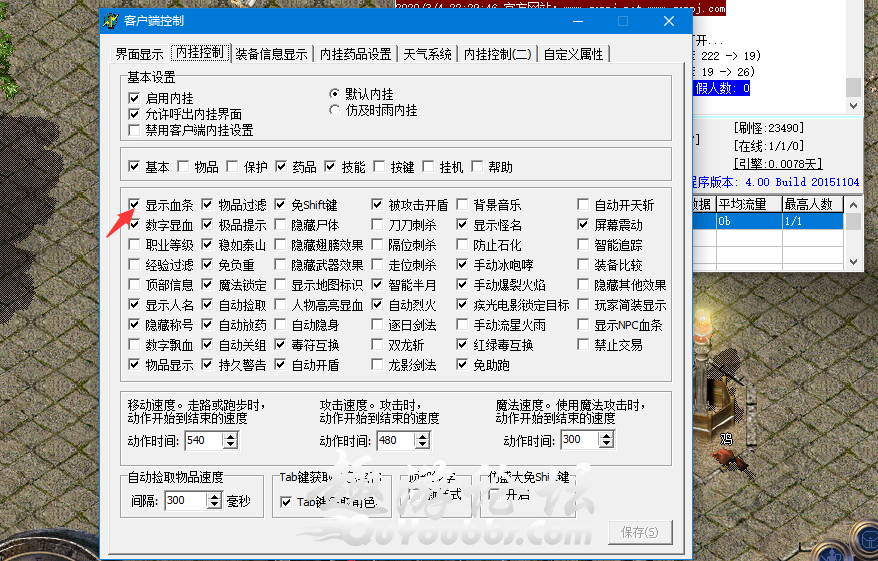This screenshot has width=878, height=561.
Task: Enable 禁用客户端内挂设置 checkbox
Action: pos(135,130)
